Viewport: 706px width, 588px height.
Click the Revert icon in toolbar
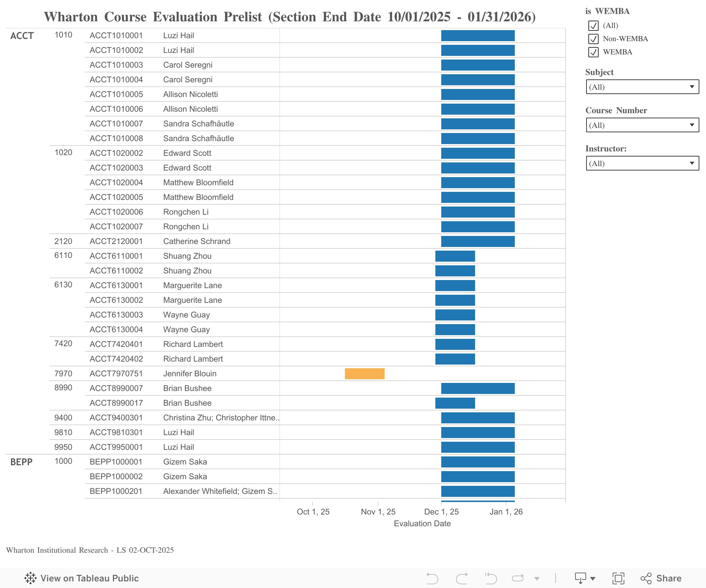click(x=491, y=578)
